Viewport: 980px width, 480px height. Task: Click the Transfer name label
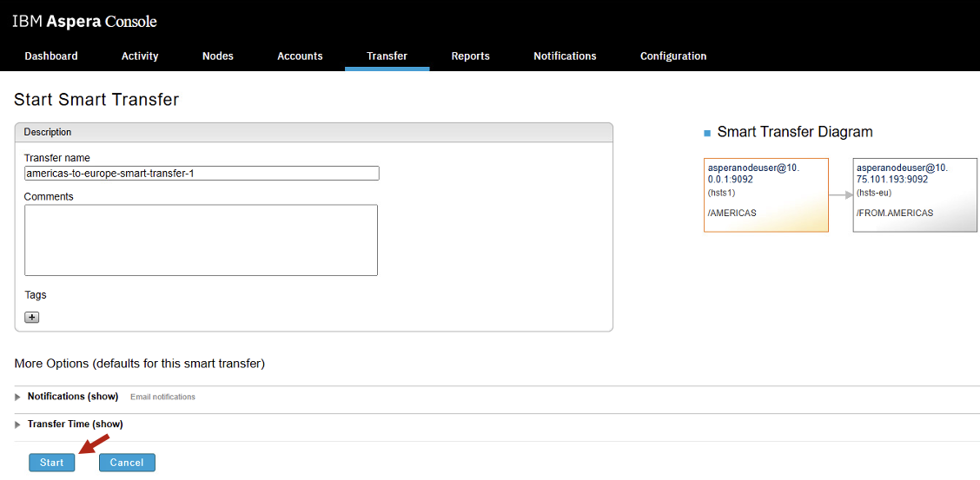tap(56, 158)
